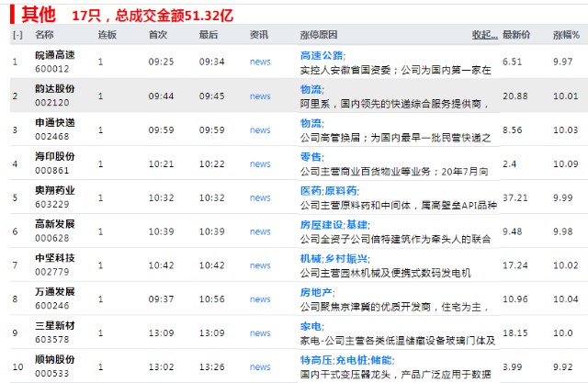Image resolution: width=588 pixels, height=383 pixels.
Task: Open news link for 海印股份
Action: coord(260,163)
